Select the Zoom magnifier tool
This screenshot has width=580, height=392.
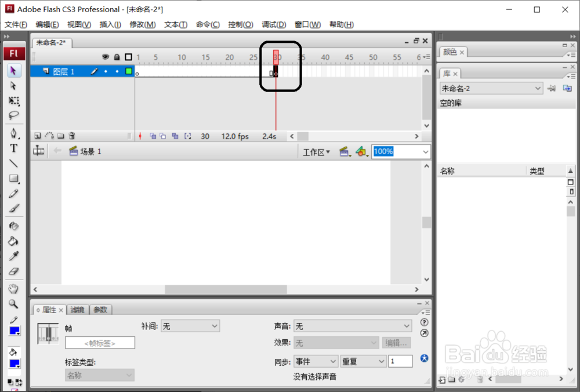click(x=14, y=304)
